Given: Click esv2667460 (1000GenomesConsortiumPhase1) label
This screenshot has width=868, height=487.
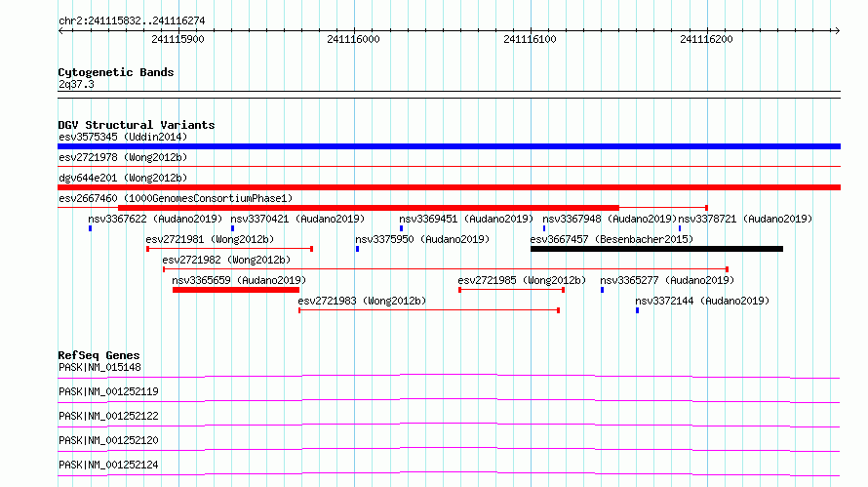Looking at the screenshot, I should [x=176, y=198].
